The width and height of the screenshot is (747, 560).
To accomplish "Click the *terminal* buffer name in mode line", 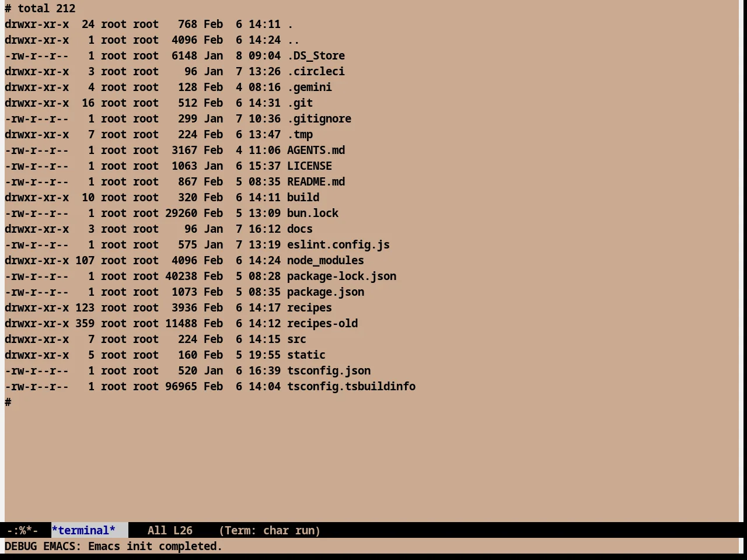I will 83,530.
